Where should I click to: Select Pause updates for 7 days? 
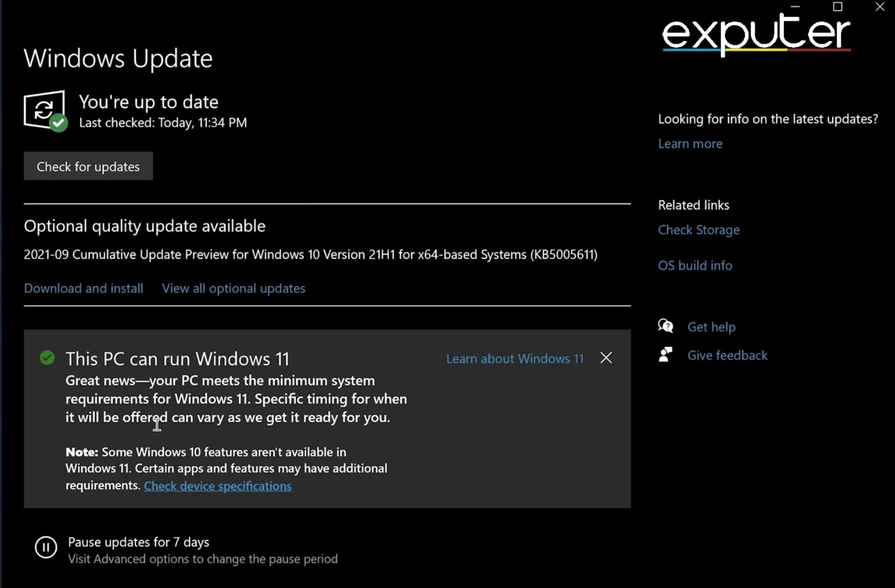[x=139, y=542]
